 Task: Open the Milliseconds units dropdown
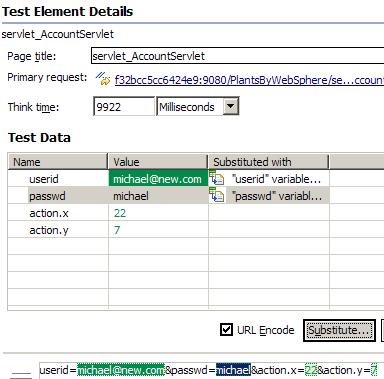[x=231, y=107]
